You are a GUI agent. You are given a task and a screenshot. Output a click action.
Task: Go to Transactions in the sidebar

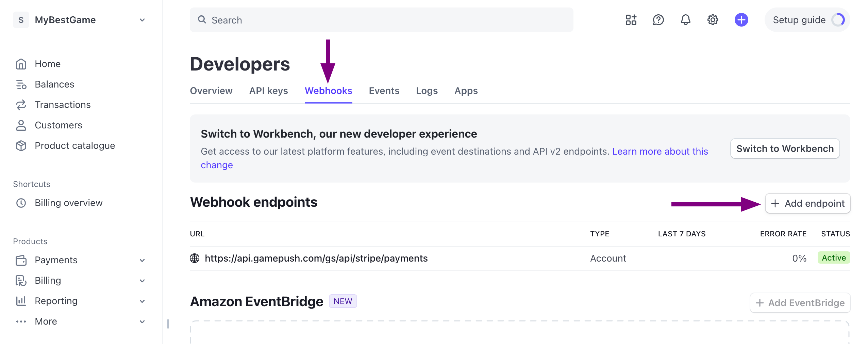pos(63,105)
